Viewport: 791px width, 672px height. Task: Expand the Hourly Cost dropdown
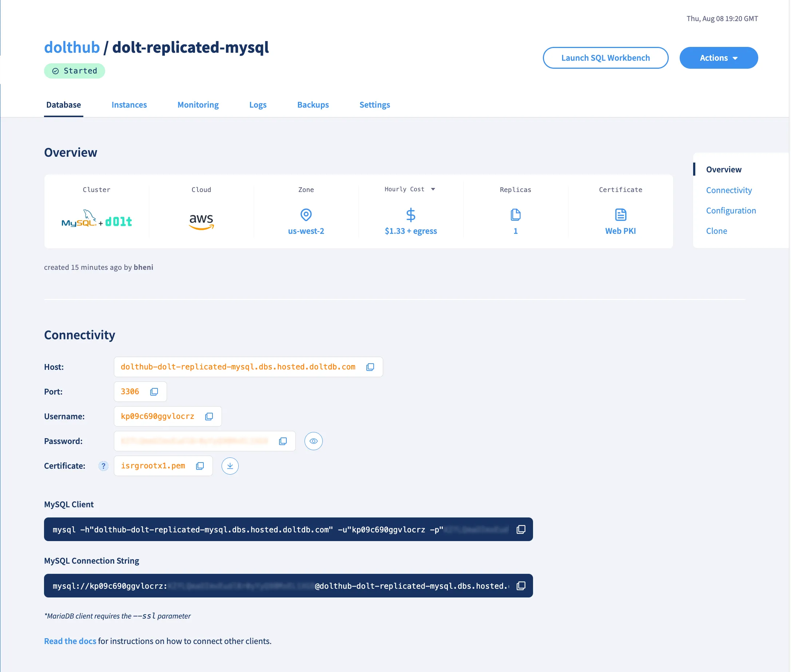433,189
